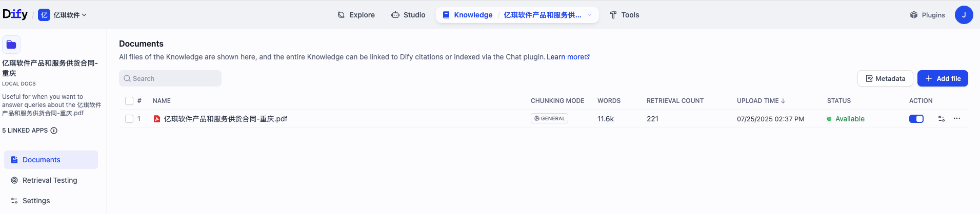Check the select-all documents checkbox

129,101
